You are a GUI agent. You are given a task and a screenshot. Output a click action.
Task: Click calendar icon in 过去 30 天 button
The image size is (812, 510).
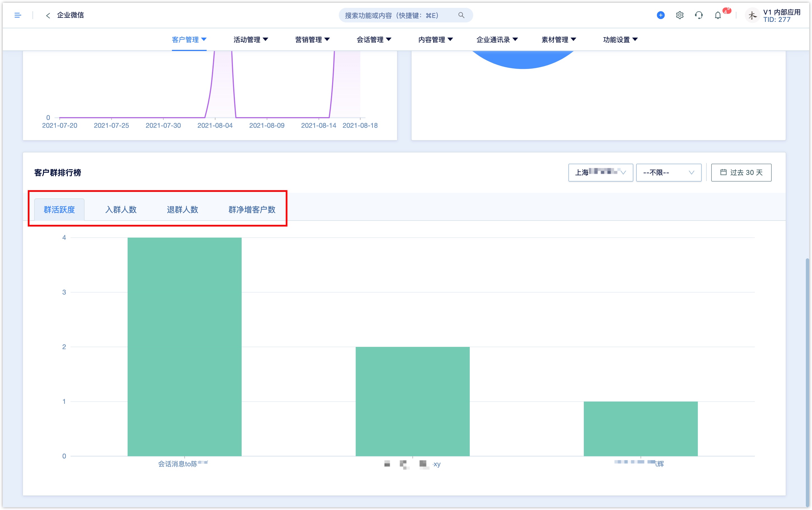pyautogui.click(x=723, y=172)
